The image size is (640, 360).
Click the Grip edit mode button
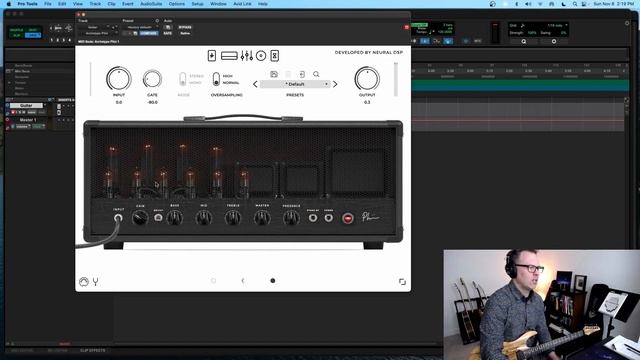pyautogui.click(x=33, y=36)
